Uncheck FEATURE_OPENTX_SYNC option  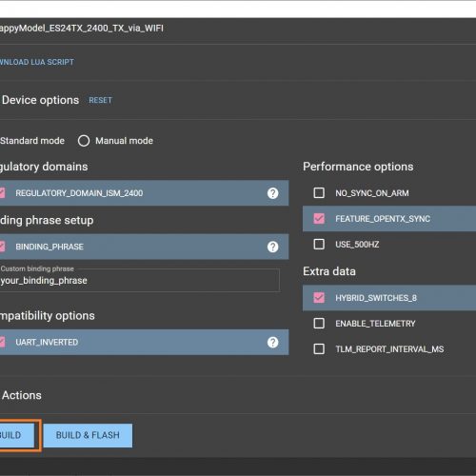319,218
